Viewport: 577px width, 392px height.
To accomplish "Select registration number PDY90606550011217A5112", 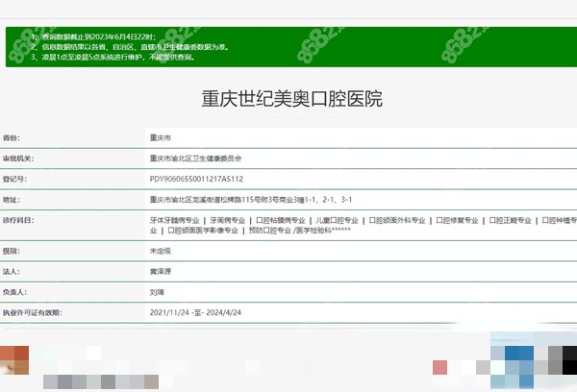I will tap(196, 179).
